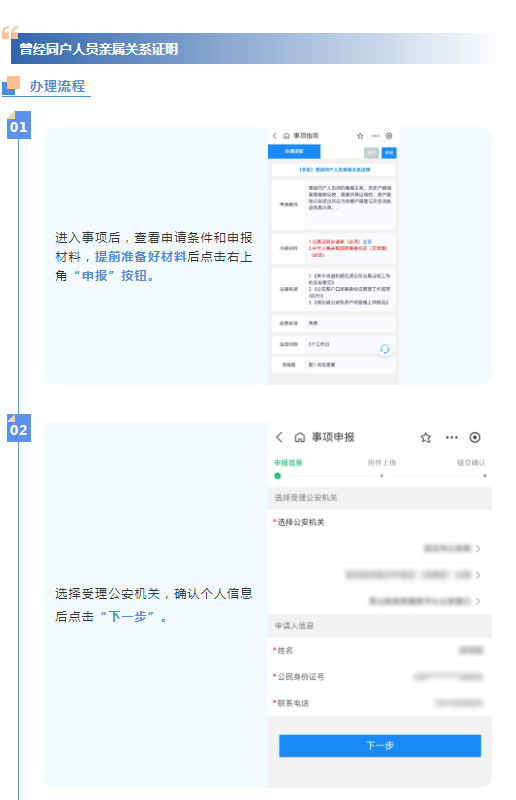Viewport: 516px width, 800px height.
Task: Open the three-dot menu in 事项指南 header
Action: coord(376,136)
